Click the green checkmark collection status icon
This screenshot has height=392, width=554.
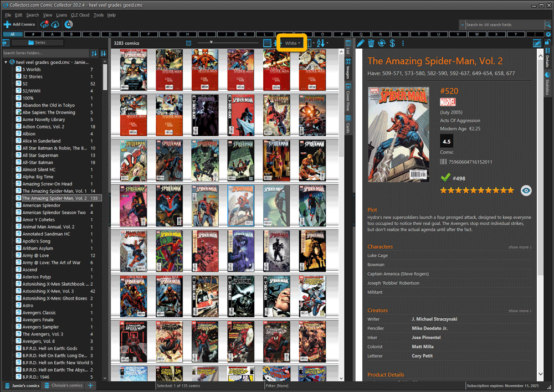[445, 177]
